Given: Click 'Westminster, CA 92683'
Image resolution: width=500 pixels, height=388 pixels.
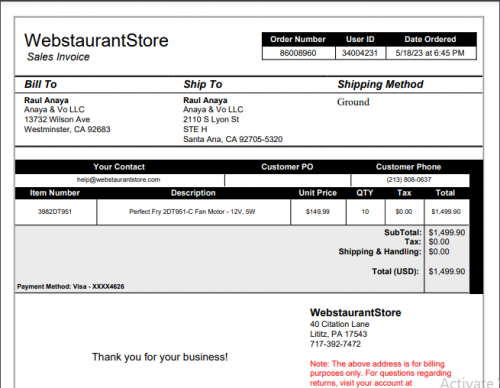Looking at the screenshot, I should [67, 129].
